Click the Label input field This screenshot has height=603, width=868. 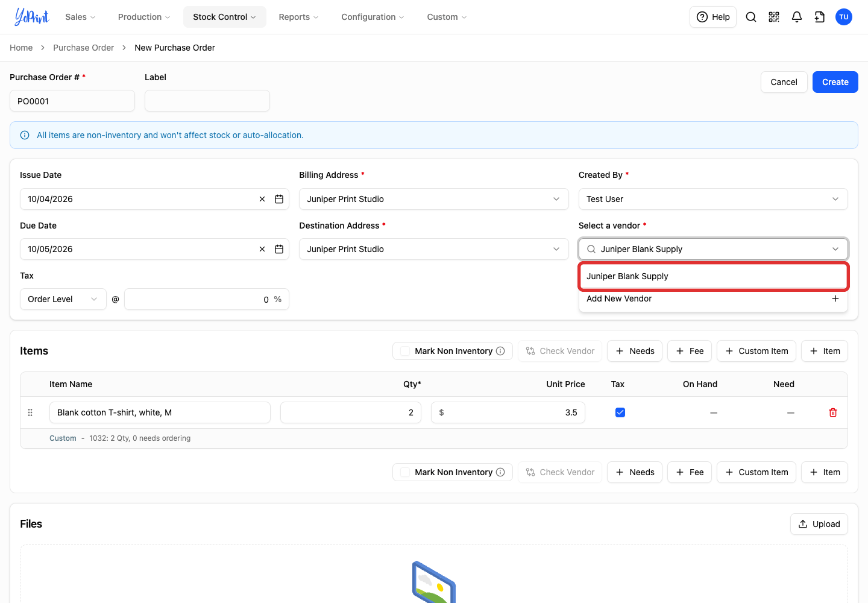tap(207, 101)
